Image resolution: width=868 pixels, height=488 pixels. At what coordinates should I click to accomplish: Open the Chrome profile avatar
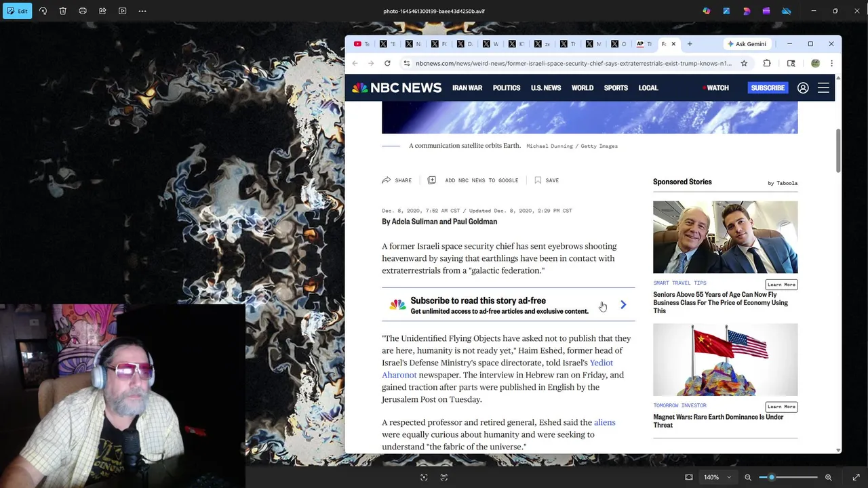(x=815, y=63)
